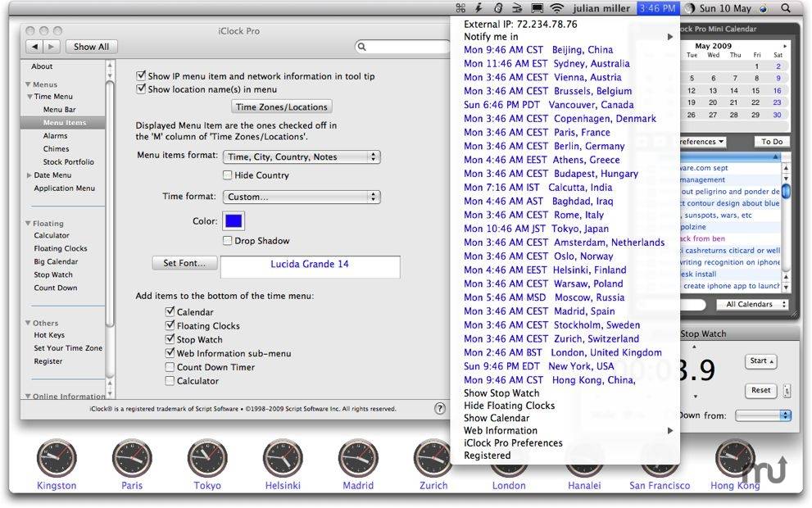Toggle Show location name(s) in menu
812x508 pixels.
click(x=141, y=89)
